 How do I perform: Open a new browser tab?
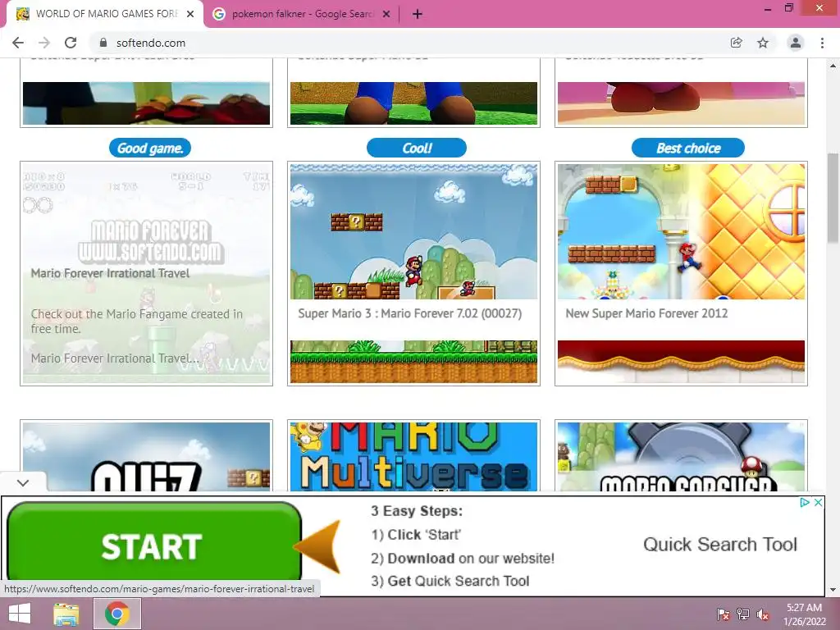pos(418,14)
